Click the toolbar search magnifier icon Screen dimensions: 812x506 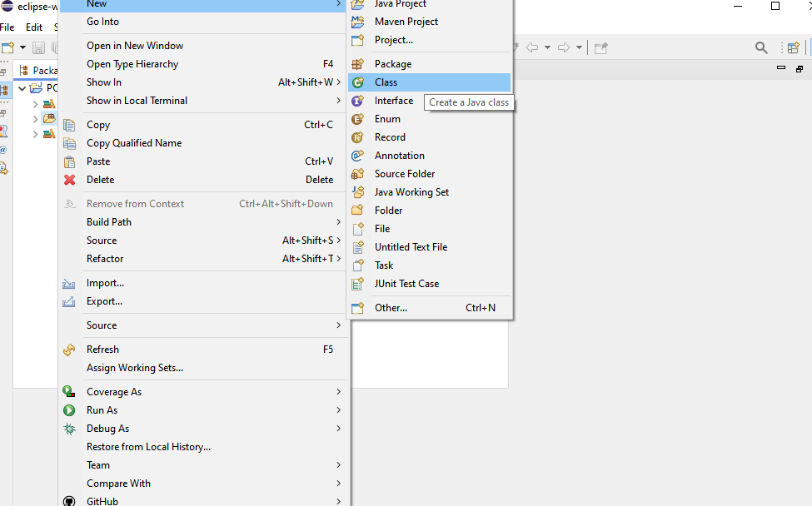point(760,47)
